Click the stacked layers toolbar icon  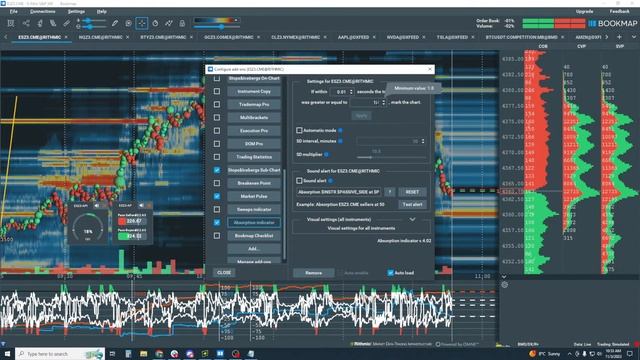[53, 23]
